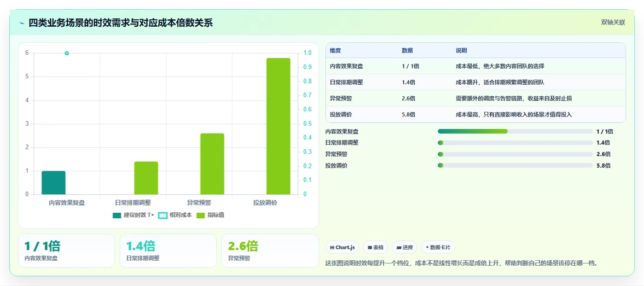
Task: Click the teal 内容效果复盘 bar in the chart
Action: pos(53,182)
